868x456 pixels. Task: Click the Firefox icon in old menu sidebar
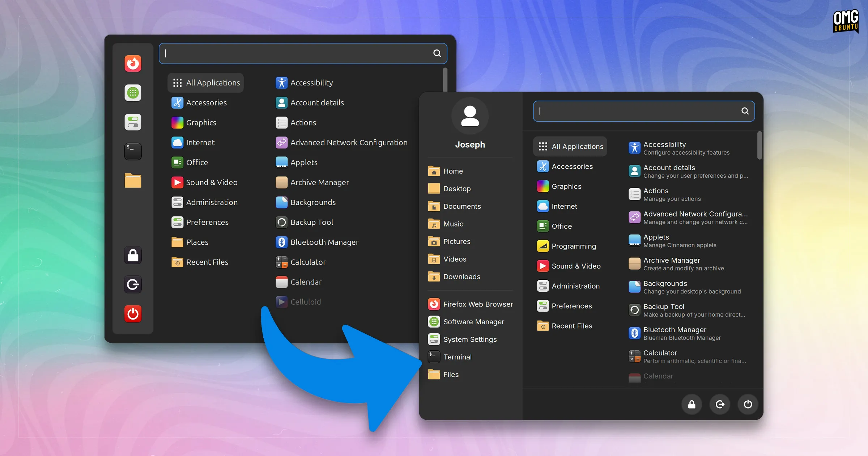click(x=133, y=64)
